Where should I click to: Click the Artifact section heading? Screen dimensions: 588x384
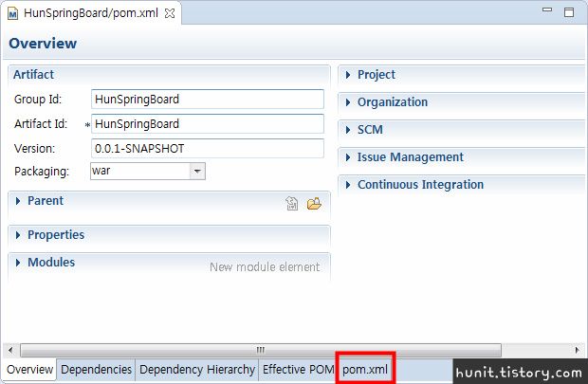(x=33, y=75)
